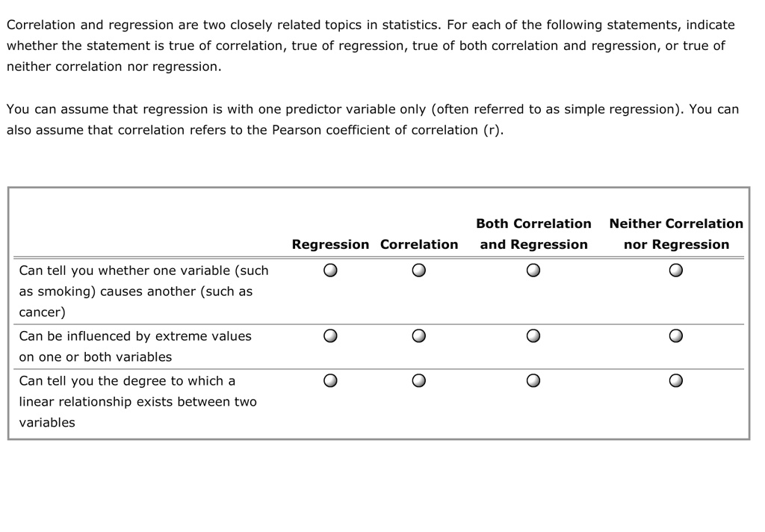Select Regression for the causation statement
The height and width of the screenshot is (532, 765).
pyautogui.click(x=330, y=270)
